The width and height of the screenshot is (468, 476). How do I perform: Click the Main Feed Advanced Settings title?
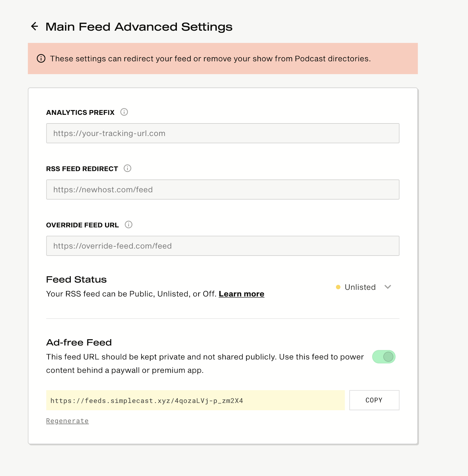coord(139,27)
